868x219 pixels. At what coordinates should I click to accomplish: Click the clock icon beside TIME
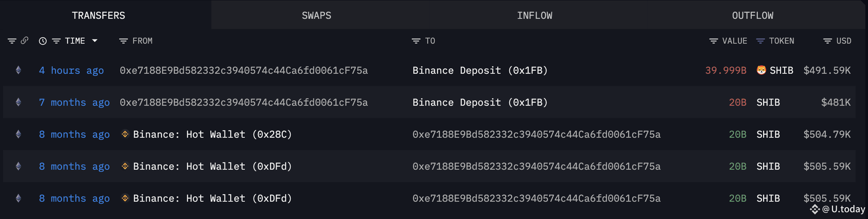pos(43,41)
